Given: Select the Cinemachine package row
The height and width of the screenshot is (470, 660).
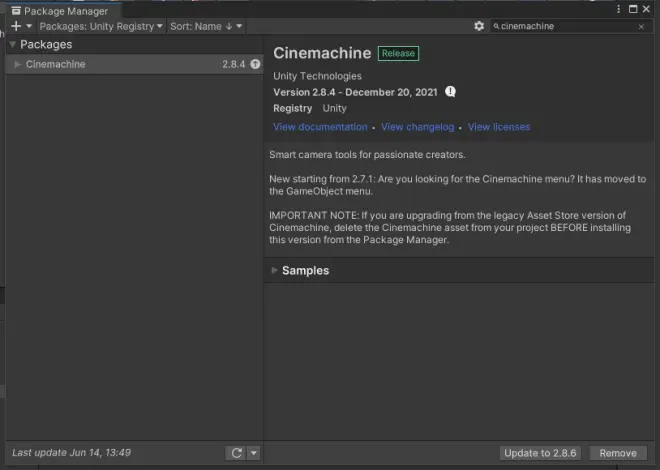Looking at the screenshot, I should pyautogui.click(x=135, y=64).
